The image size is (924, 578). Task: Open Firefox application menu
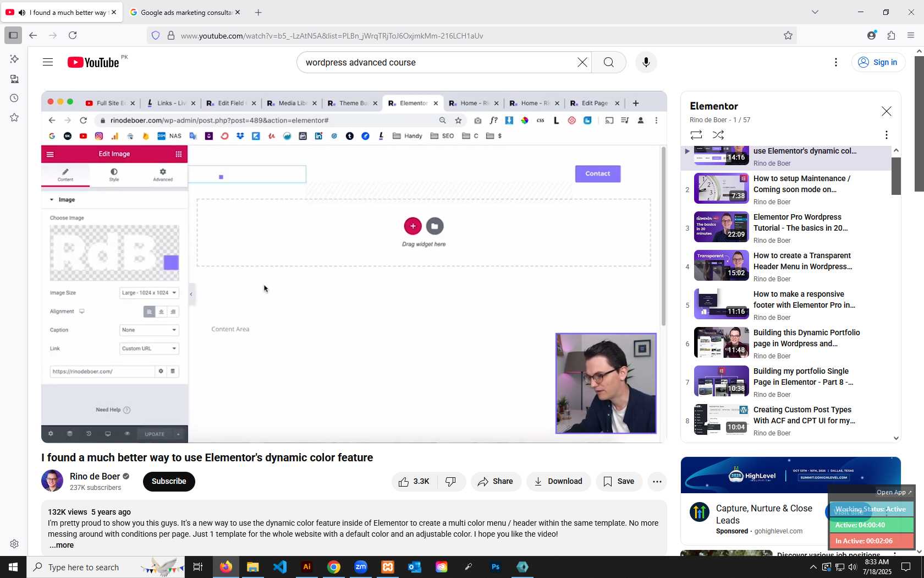(911, 35)
